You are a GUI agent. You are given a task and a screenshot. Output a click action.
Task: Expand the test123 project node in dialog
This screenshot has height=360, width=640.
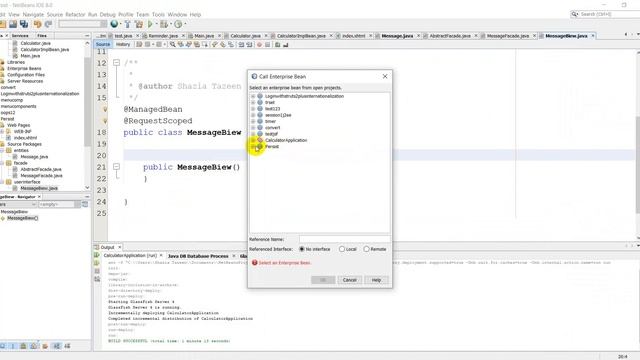253,109
